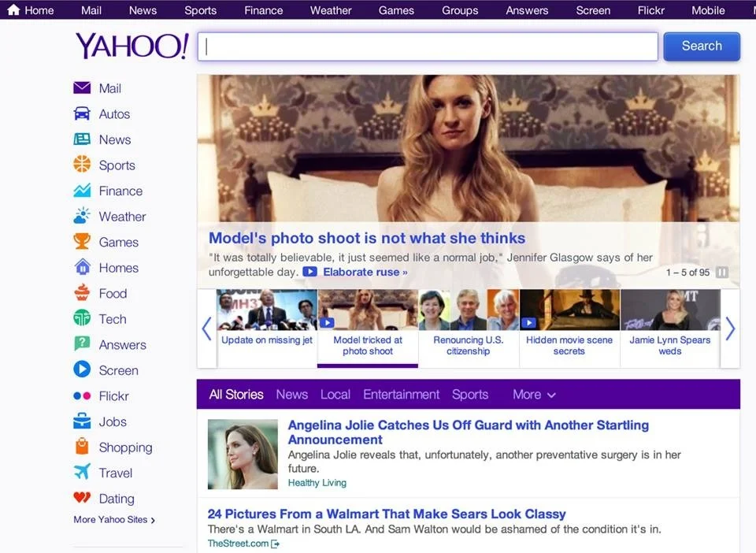The width and height of the screenshot is (756, 553).
Task: Expand More Yahoo Sites list
Action: (114, 520)
